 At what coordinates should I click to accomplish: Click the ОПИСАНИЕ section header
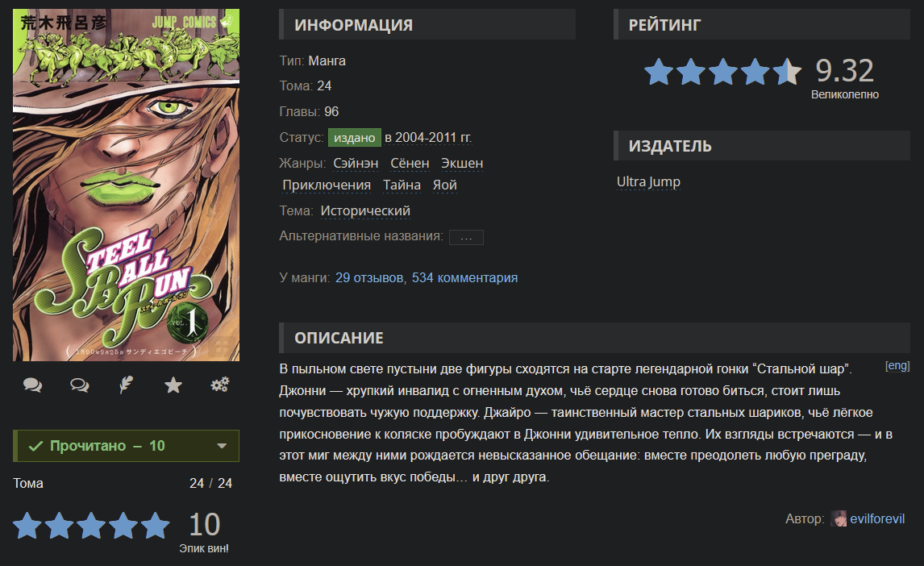[594, 338]
